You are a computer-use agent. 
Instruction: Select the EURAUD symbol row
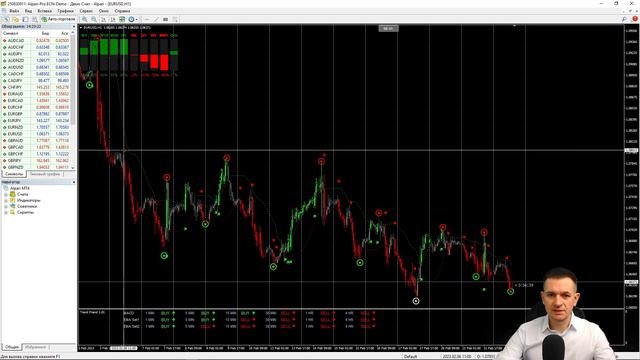coord(36,94)
